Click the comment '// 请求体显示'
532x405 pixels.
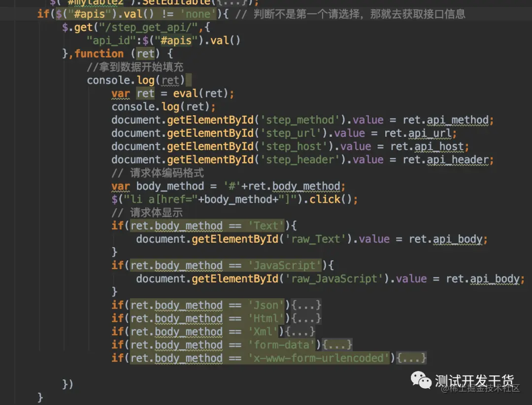coord(147,213)
